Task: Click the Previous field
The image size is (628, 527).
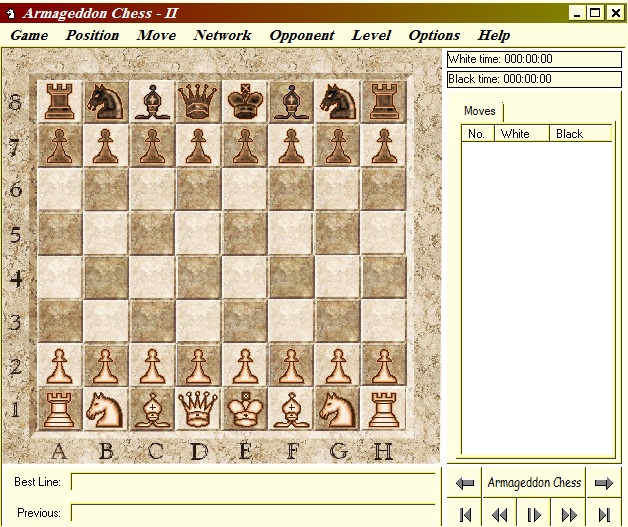Action: (253, 513)
